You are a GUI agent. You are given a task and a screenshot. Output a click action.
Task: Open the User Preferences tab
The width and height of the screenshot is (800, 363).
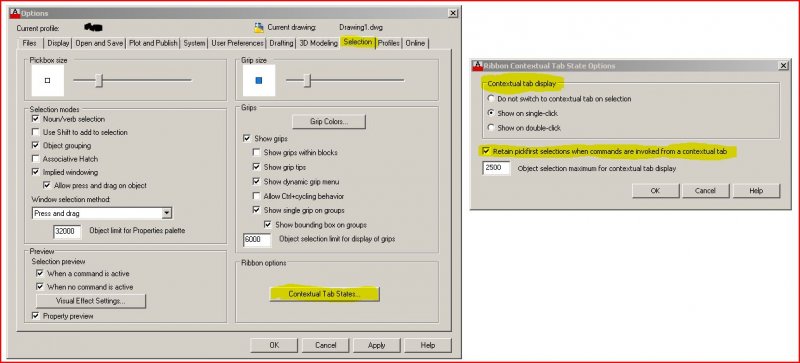pyautogui.click(x=237, y=43)
